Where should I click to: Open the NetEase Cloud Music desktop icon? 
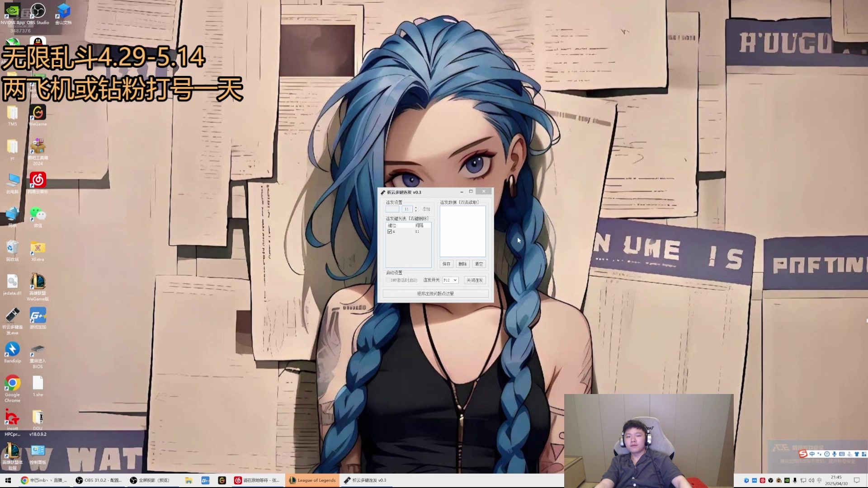pos(38,180)
